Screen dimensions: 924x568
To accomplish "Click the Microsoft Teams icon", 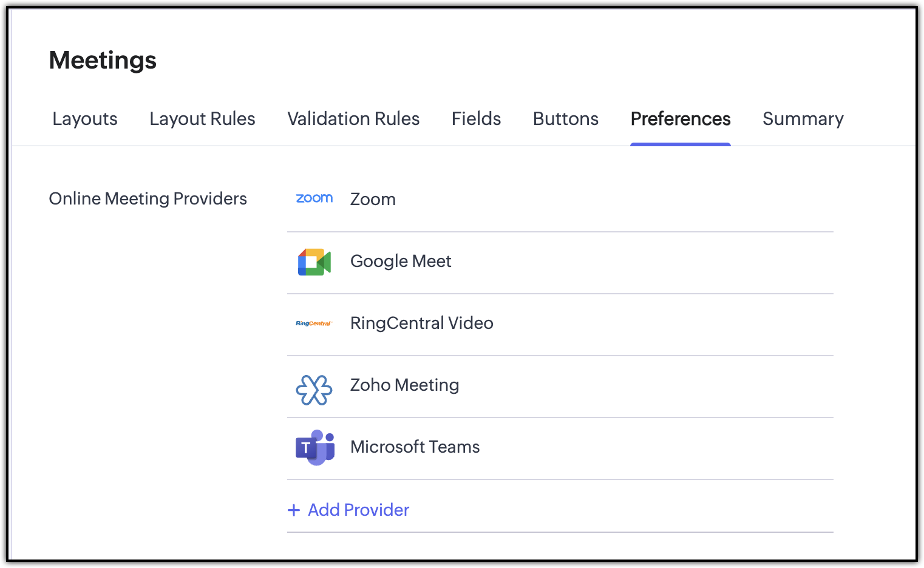I will tap(315, 448).
